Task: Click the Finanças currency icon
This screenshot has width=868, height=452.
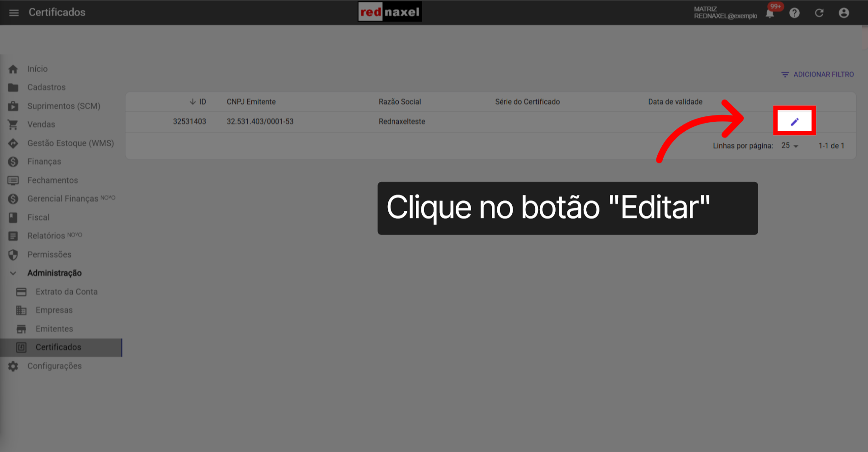Action: pos(13,162)
